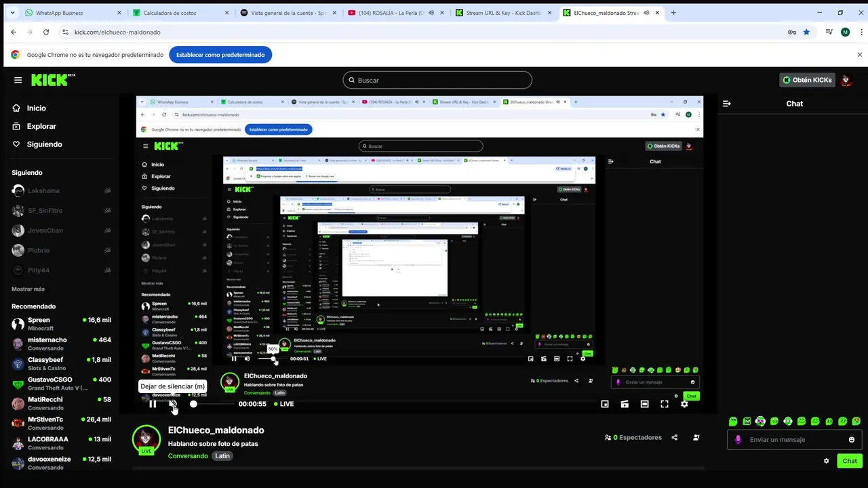Screen dimensions: 868x488
Task: Click Establecer como predeterminado
Action: (x=220, y=55)
